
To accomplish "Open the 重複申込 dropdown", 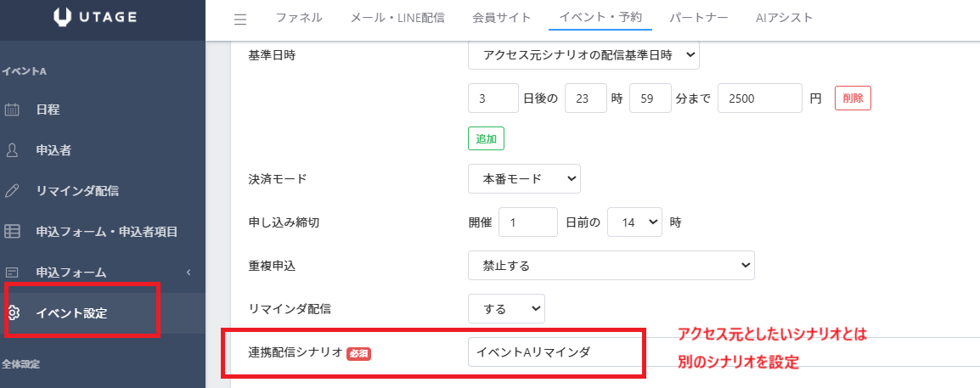I will [611, 266].
